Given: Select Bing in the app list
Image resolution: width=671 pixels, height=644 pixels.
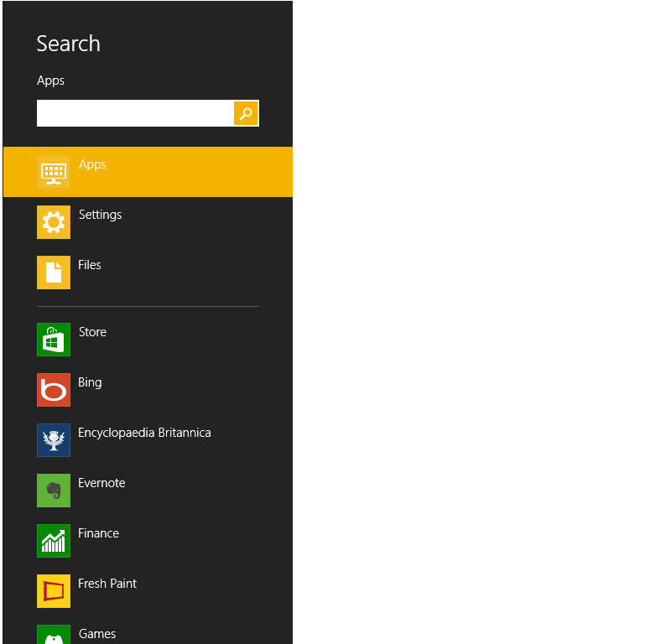Looking at the screenshot, I should pyautogui.click(x=90, y=382).
